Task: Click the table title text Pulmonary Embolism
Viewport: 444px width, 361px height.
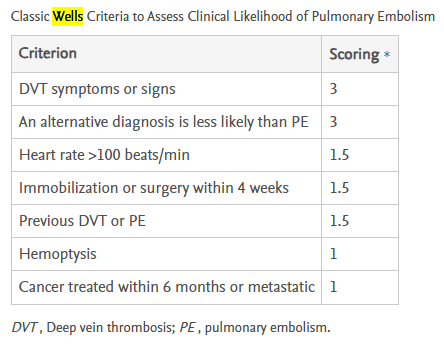Action: [x=373, y=17]
